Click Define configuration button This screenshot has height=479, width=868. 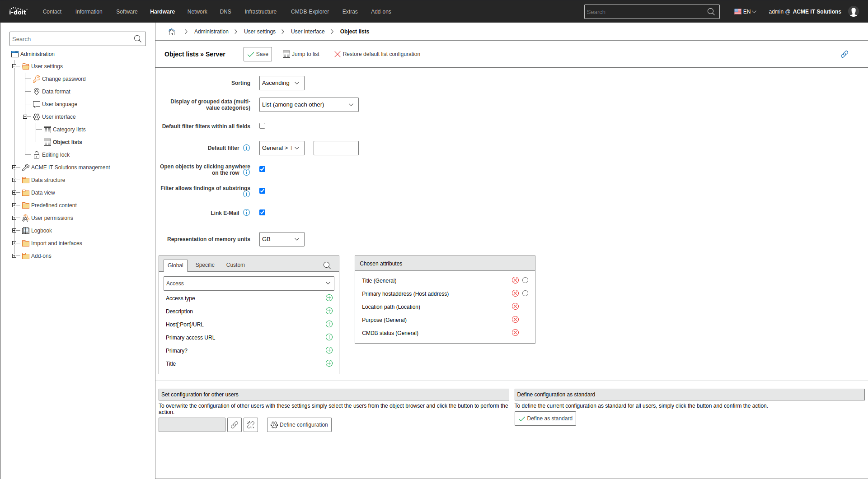[x=299, y=425]
